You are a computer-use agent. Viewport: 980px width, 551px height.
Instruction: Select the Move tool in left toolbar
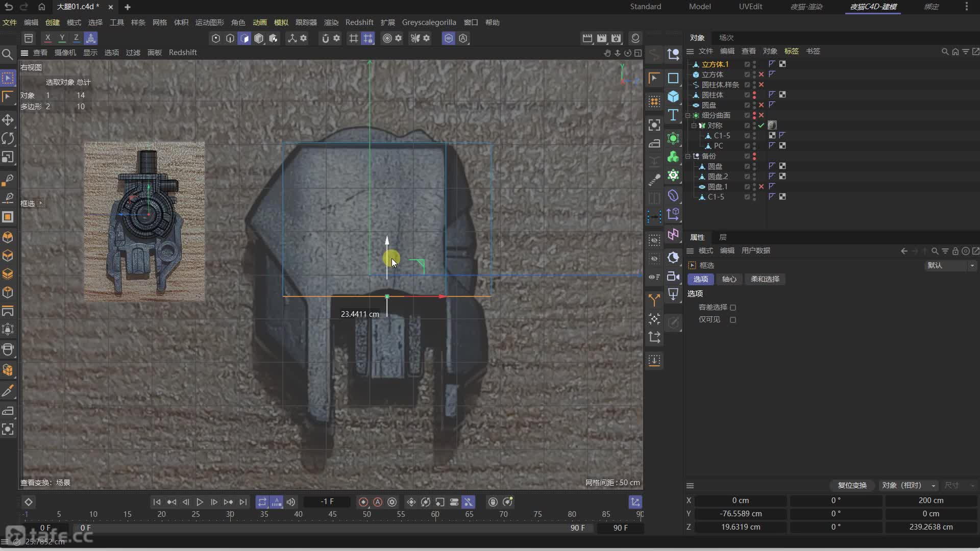pyautogui.click(x=8, y=120)
